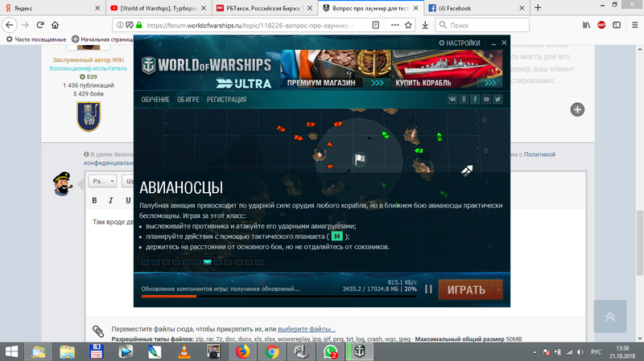
Task: Open WhatsApp from the taskbar
Action: click(330, 351)
